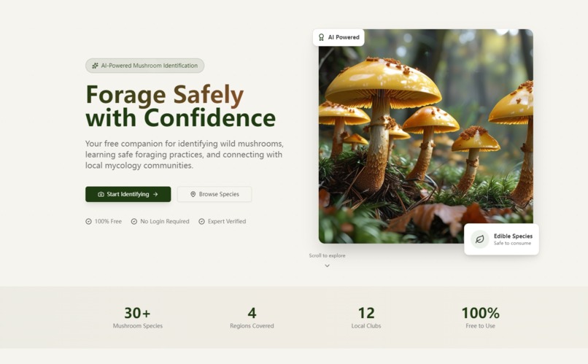588x364 pixels.
Task: Click the Scroll to explore chevron
Action: click(x=327, y=266)
